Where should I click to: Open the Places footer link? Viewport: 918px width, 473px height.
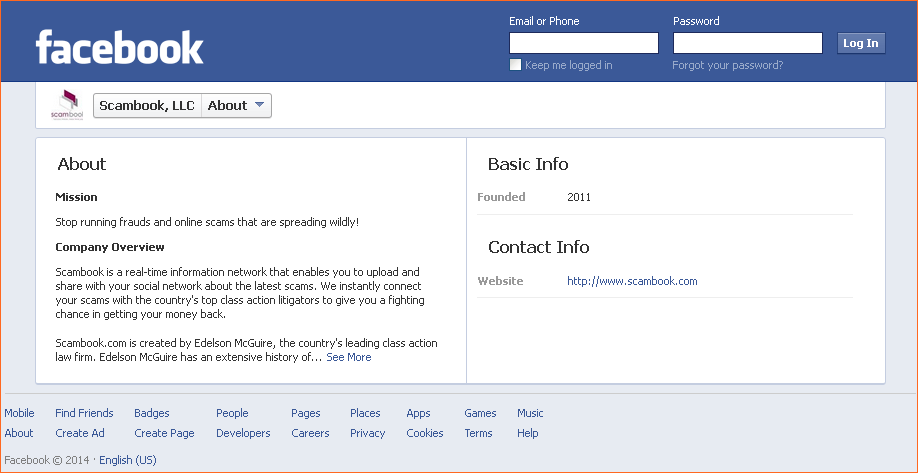(365, 413)
